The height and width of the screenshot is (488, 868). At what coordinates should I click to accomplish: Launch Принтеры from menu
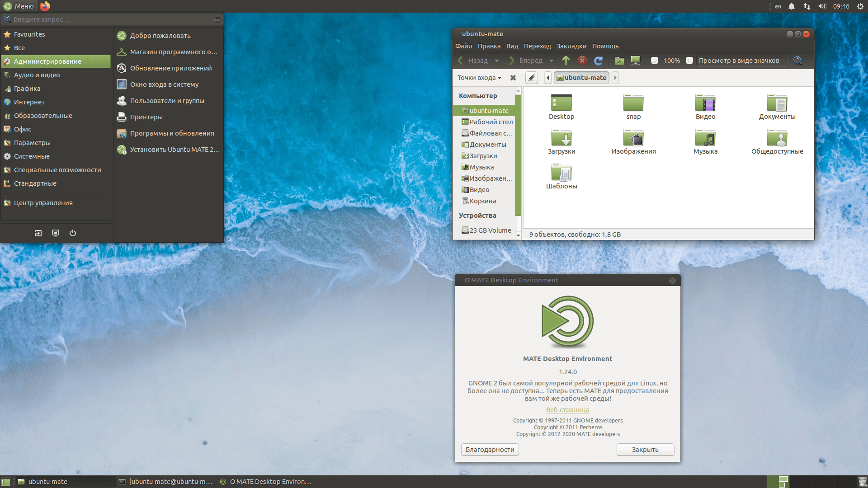pyautogui.click(x=168, y=117)
